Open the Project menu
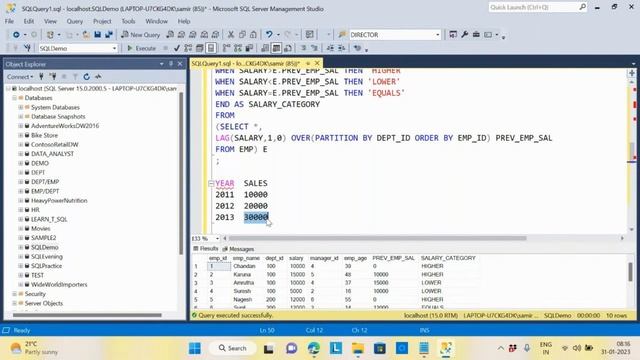Viewport: 640px width, 360px height. (x=102, y=21)
